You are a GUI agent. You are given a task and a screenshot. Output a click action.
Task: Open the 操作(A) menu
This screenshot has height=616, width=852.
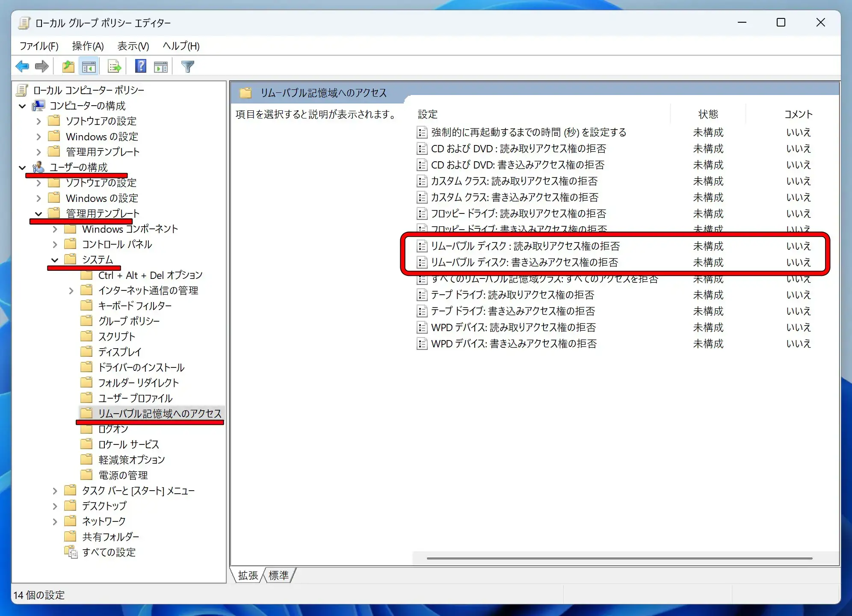(x=88, y=46)
